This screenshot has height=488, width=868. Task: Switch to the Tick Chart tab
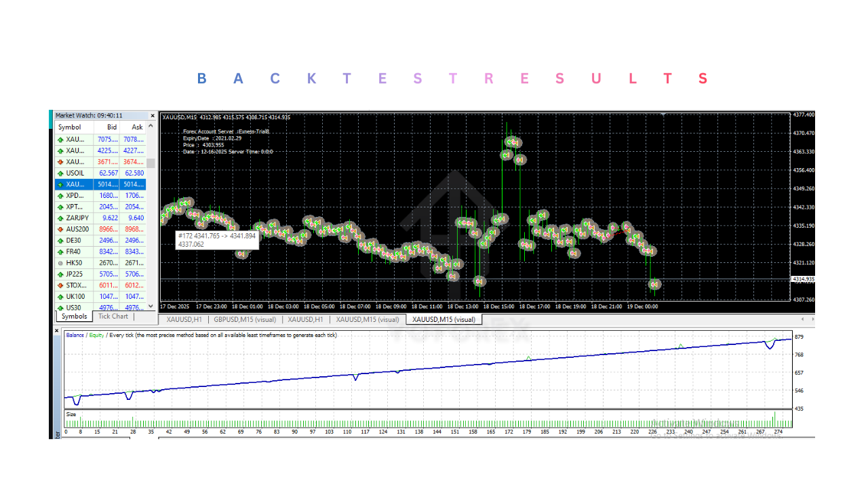[x=113, y=317]
